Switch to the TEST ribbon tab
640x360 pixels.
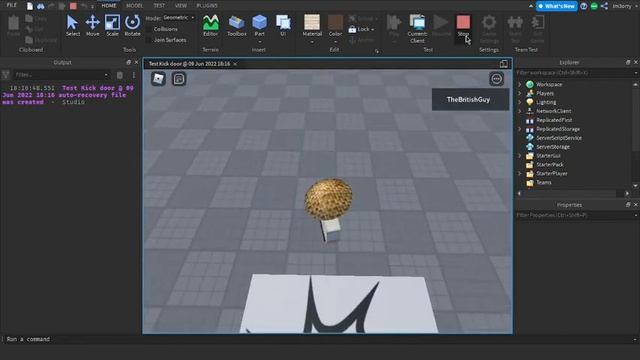tap(159, 6)
